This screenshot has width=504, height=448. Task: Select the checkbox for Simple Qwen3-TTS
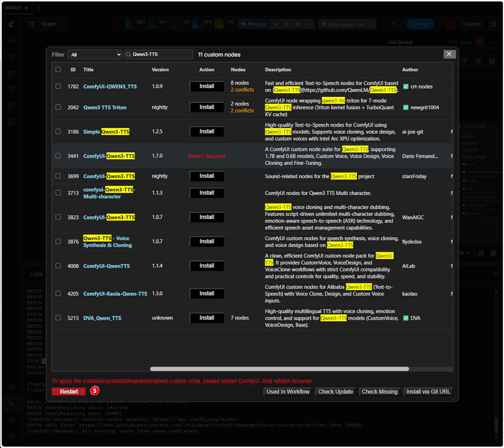point(58,131)
